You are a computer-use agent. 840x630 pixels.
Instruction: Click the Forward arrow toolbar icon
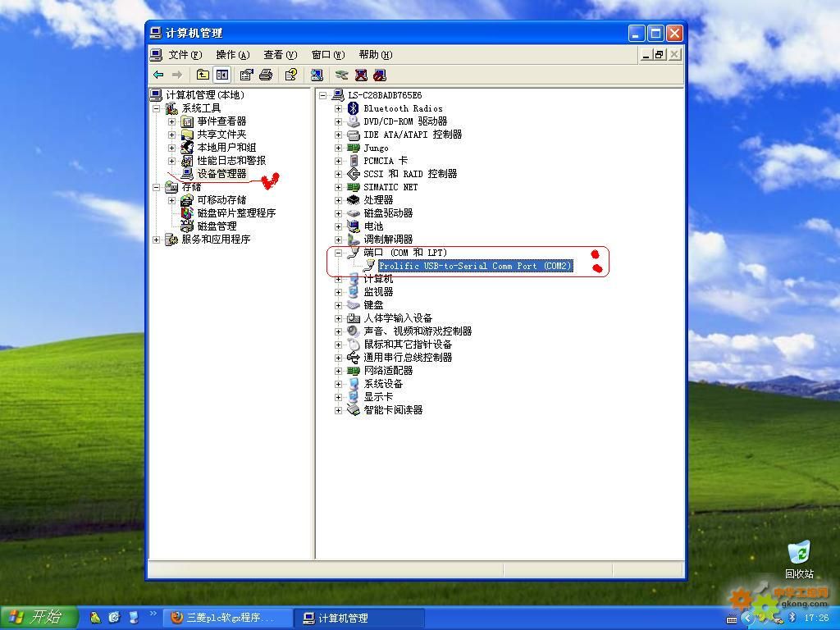(177, 75)
